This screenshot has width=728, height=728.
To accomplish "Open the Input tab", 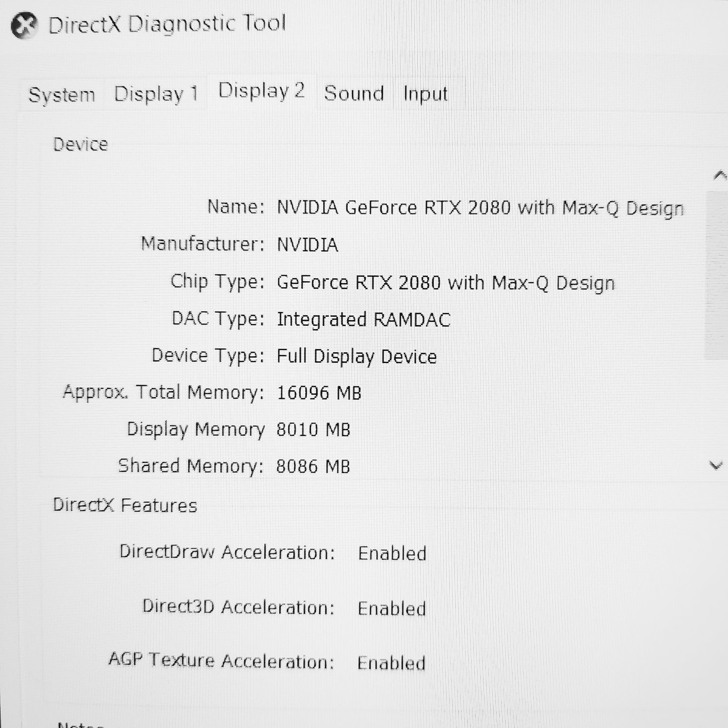I will coord(425,94).
